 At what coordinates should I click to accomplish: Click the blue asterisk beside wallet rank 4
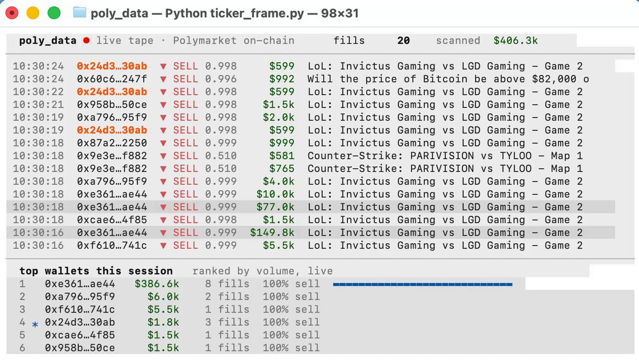35,324
